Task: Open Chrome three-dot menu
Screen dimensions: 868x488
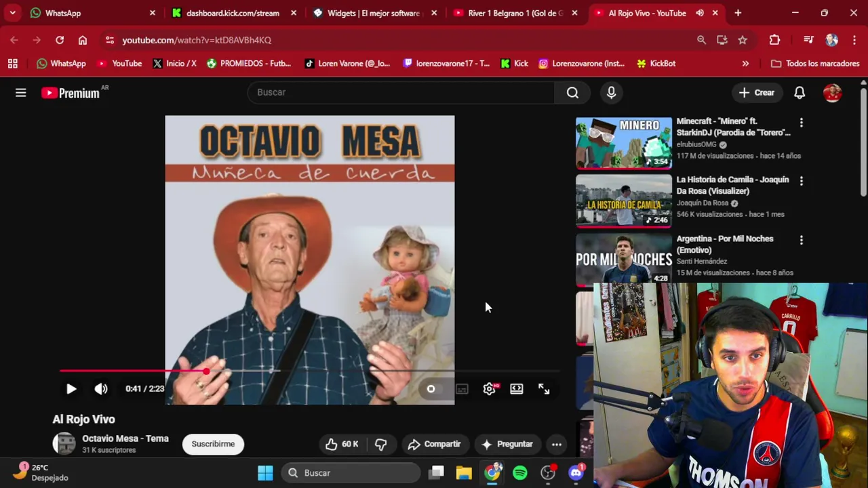Action: tap(854, 40)
